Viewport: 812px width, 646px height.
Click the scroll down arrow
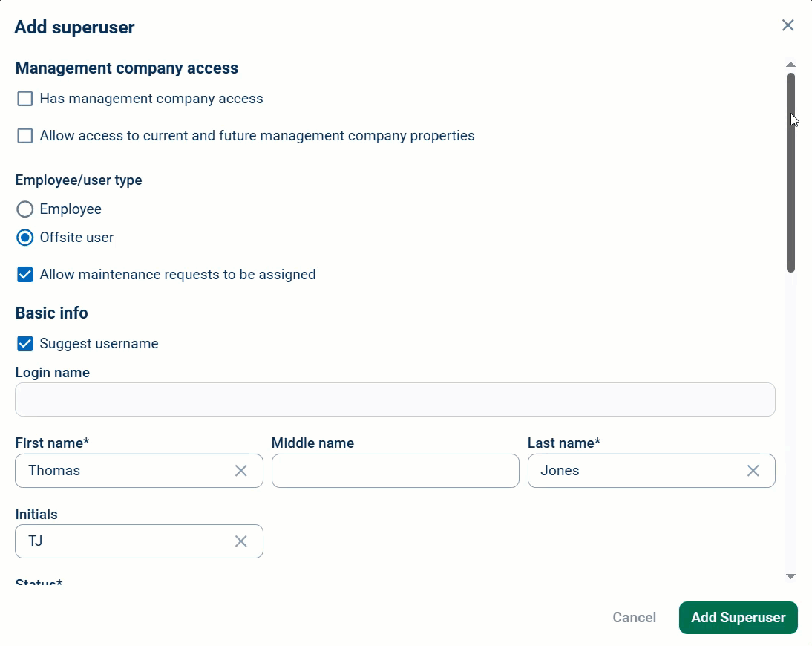790,577
